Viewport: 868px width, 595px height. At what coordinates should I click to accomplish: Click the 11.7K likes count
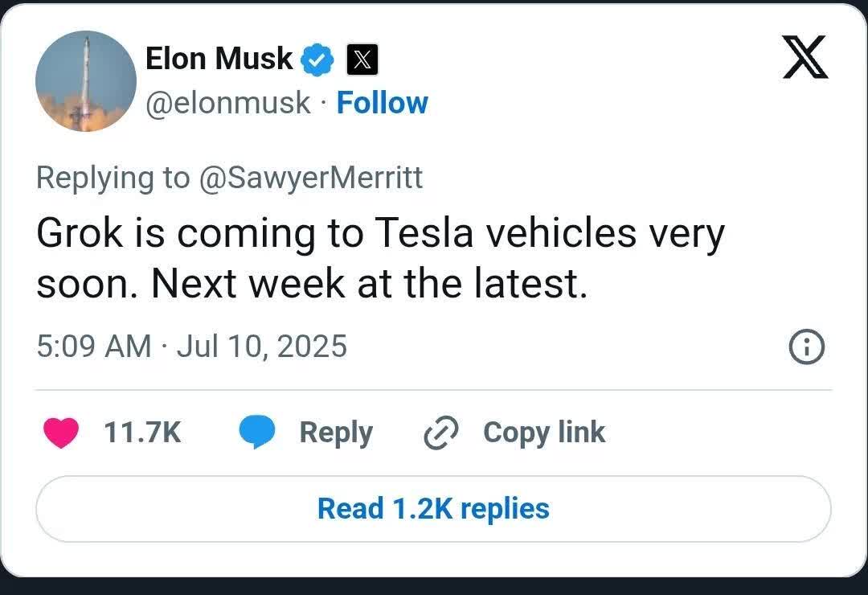(x=142, y=432)
